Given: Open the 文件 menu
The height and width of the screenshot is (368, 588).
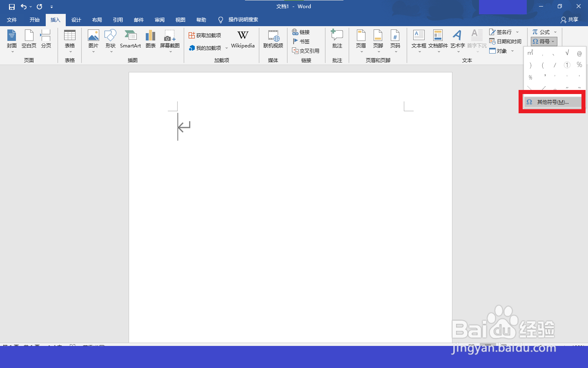Looking at the screenshot, I should [12, 20].
